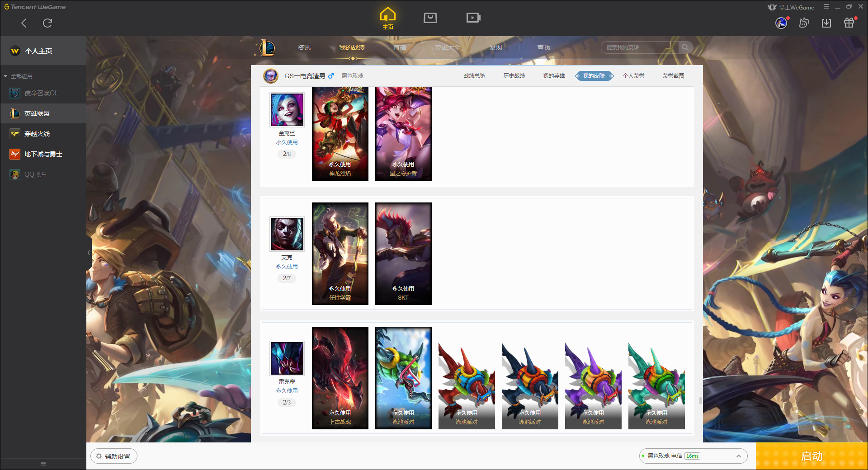Open the 泳池派对 splash art card
Image resolution: width=868 pixels, height=470 pixels.
(x=403, y=378)
